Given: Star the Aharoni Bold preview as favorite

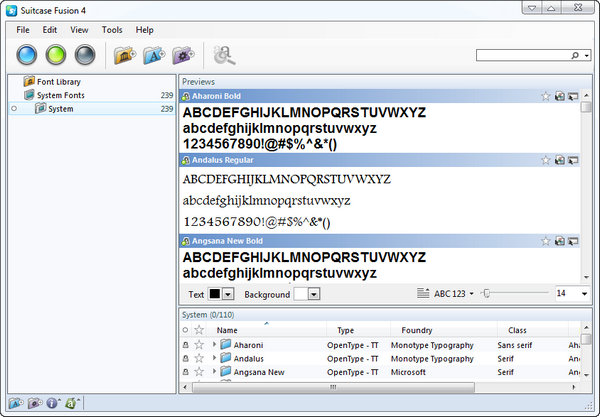Looking at the screenshot, I should [545, 96].
